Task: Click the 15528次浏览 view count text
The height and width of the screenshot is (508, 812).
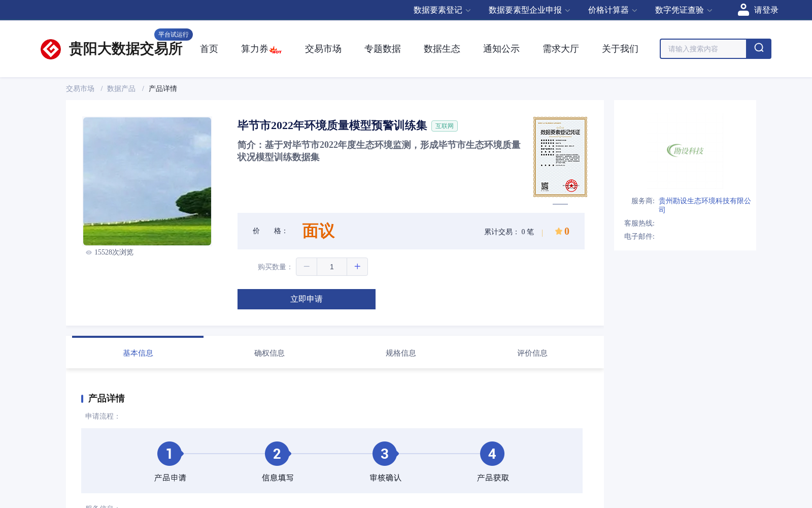Action: [x=114, y=252]
